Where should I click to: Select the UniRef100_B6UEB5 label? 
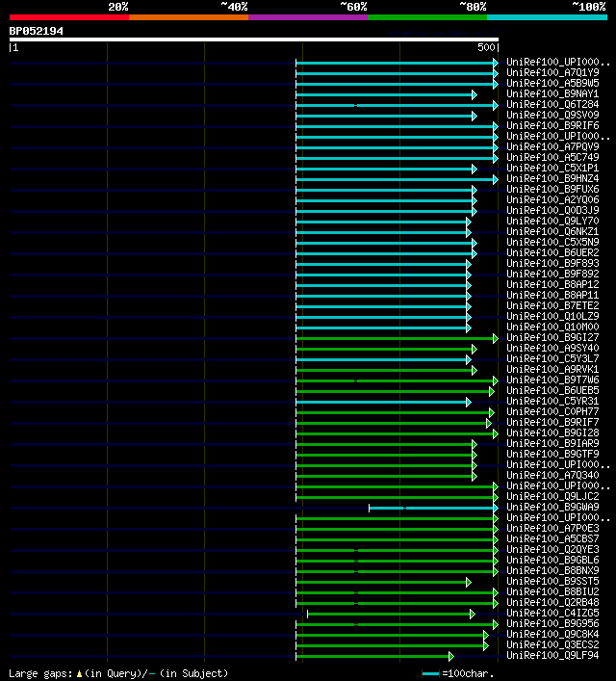click(x=552, y=390)
